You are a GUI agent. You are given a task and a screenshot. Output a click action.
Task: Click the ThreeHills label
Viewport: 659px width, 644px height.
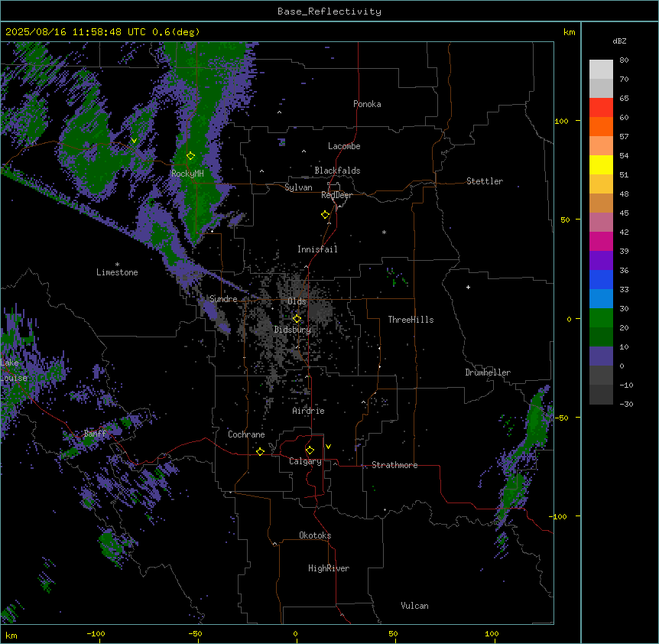tap(411, 320)
